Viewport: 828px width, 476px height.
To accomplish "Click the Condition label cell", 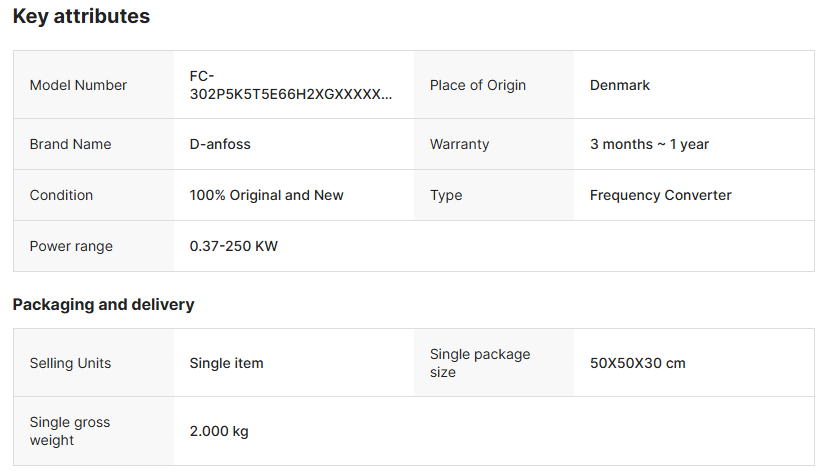I will pyautogui.click(x=61, y=196).
